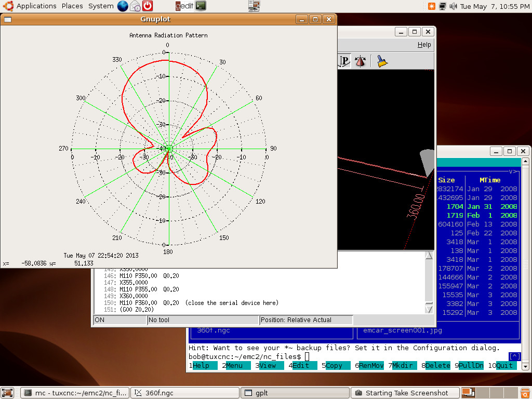Open the terminal launcher in top panel
Viewport: 532px width, 399px height.
[x=201, y=6]
